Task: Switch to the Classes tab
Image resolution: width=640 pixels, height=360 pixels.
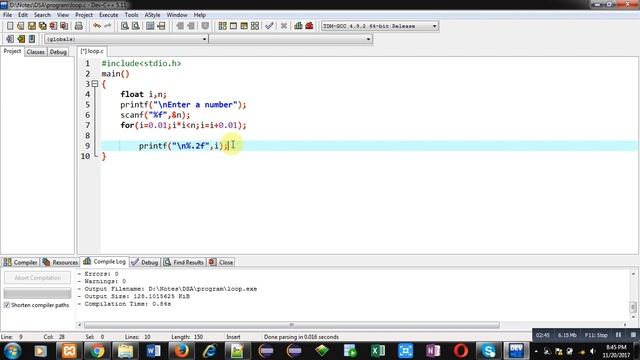Action: (36, 52)
